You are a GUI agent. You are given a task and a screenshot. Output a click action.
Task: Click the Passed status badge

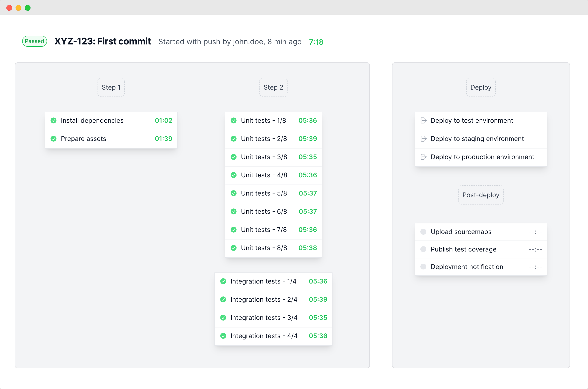(x=34, y=41)
